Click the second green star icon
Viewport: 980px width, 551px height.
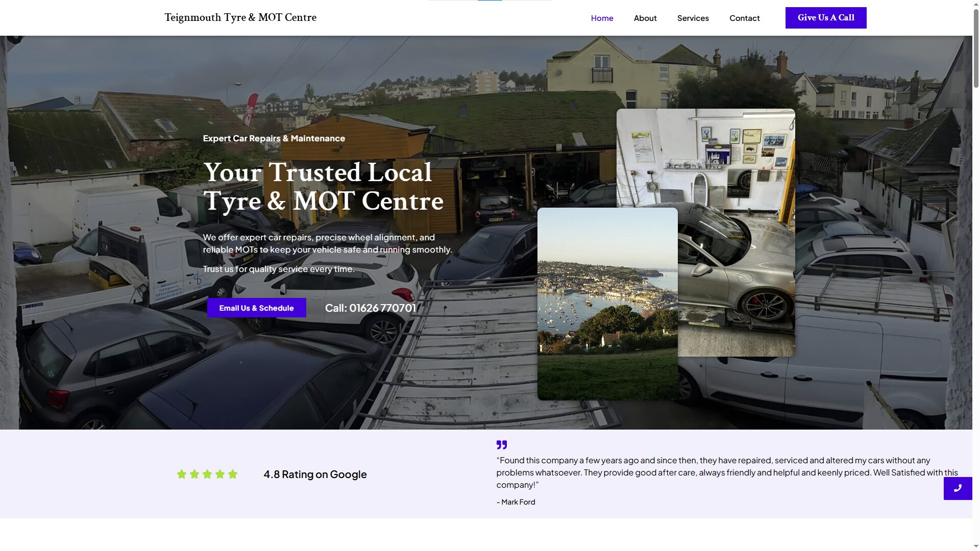click(194, 474)
